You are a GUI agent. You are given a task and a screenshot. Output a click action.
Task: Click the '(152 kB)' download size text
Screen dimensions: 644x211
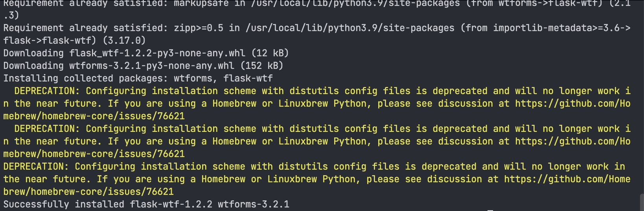tap(262, 66)
